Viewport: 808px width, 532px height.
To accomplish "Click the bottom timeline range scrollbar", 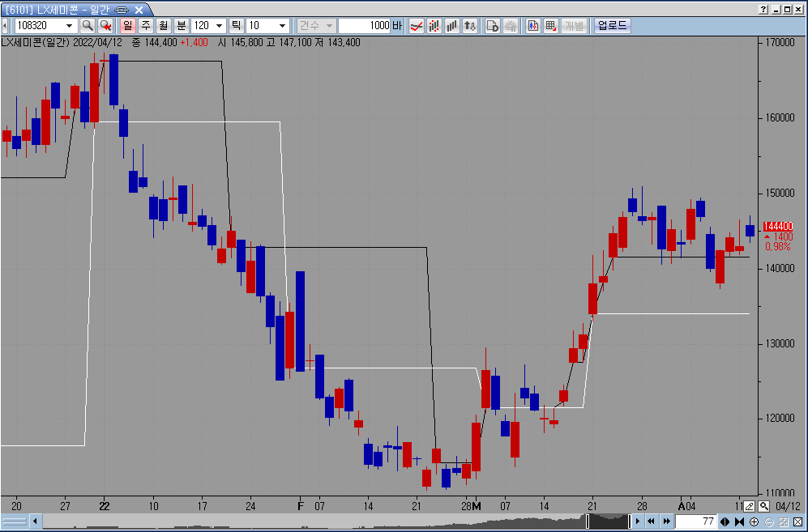I will coord(324,521).
